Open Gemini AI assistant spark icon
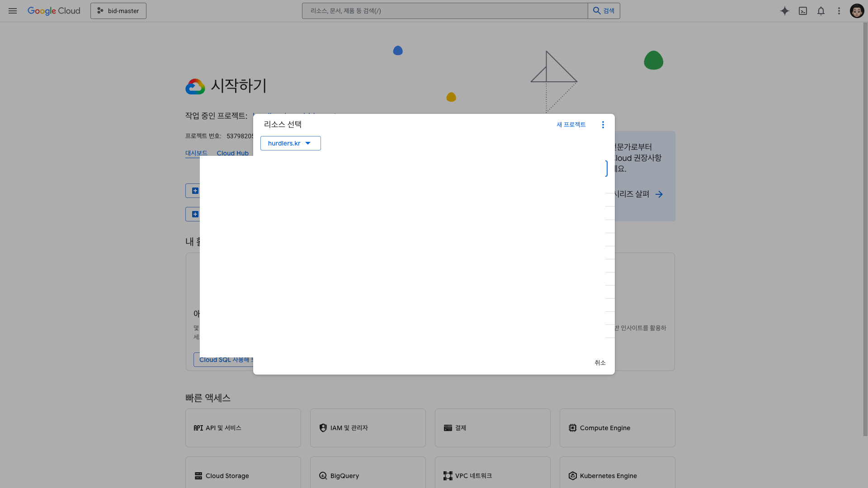The height and width of the screenshot is (488, 868). [x=785, y=11]
